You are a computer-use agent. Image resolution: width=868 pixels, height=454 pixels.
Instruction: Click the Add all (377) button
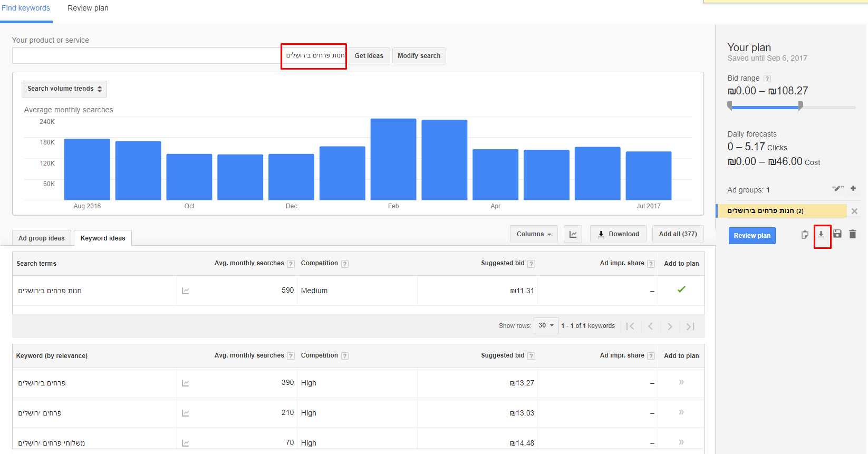[x=678, y=234]
